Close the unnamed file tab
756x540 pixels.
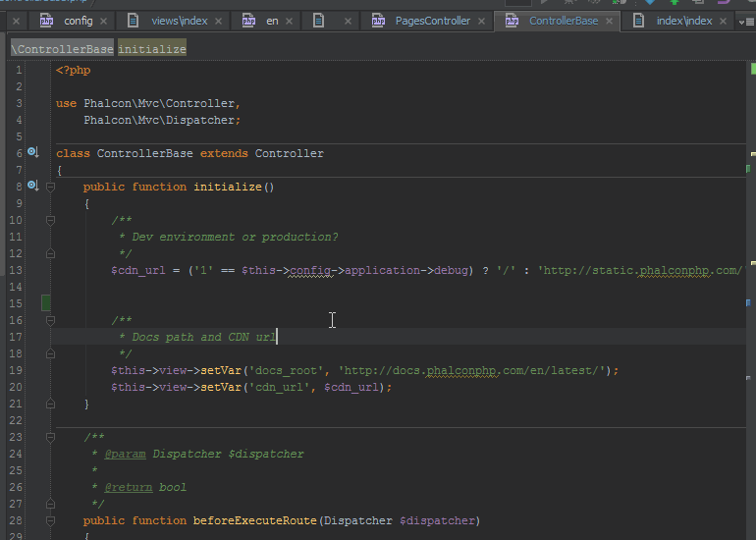point(348,22)
